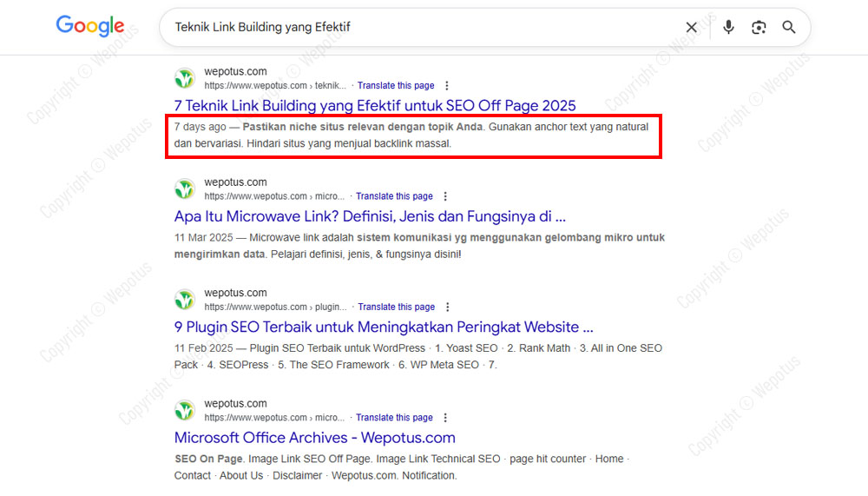Viewport: 868px width, 496px height.
Task: Open search by image camera icon
Action: pyautogui.click(x=759, y=28)
